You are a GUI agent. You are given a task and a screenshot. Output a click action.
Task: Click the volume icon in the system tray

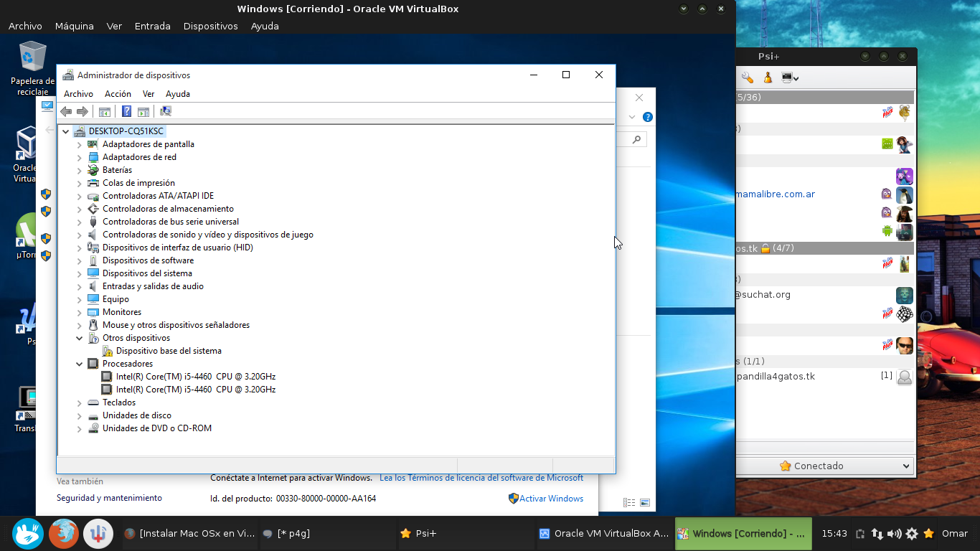894,534
